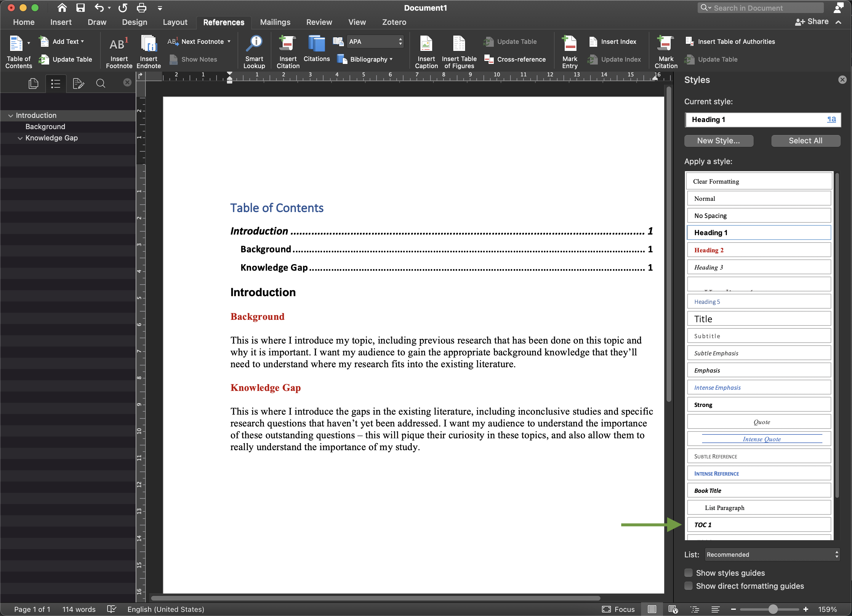Open the Design tab
This screenshot has width=852, height=616.
(x=134, y=22)
